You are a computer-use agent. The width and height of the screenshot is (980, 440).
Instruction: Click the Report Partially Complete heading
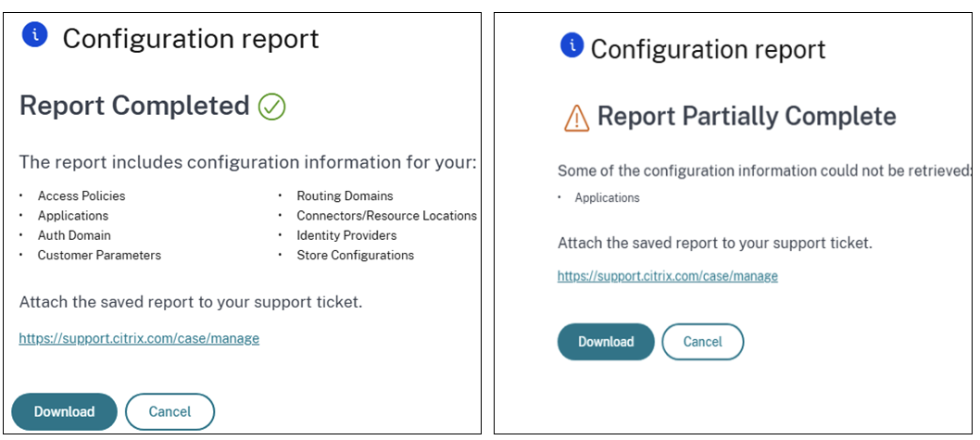click(747, 117)
